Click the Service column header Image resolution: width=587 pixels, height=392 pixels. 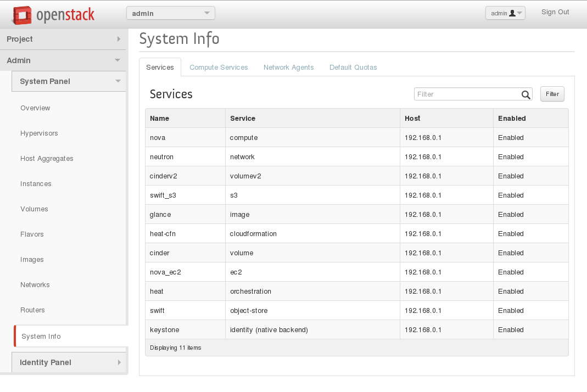(312, 118)
